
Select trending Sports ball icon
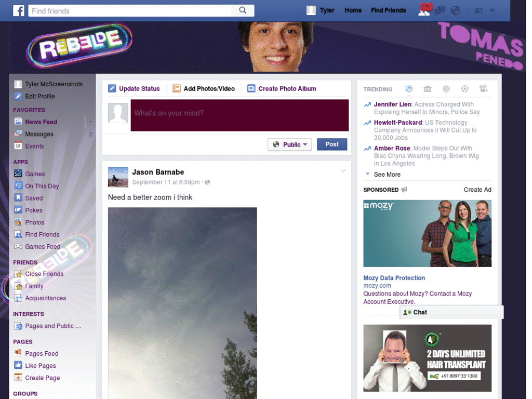(x=465, y=89)
